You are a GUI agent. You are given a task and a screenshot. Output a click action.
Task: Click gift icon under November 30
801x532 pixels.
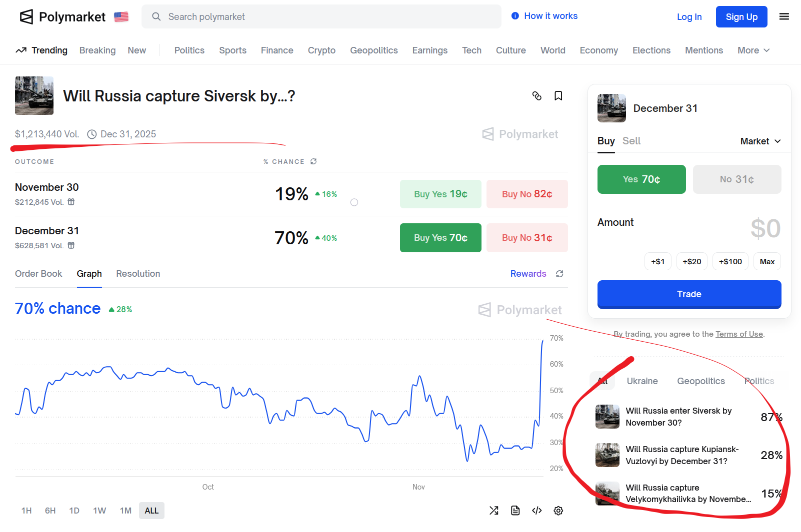click(71, 202)
